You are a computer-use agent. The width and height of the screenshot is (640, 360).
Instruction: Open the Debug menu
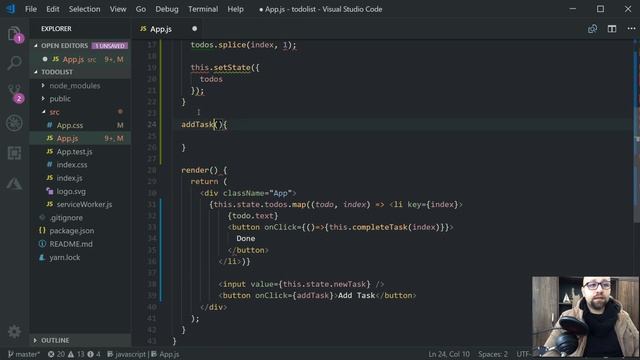[167, 9]
